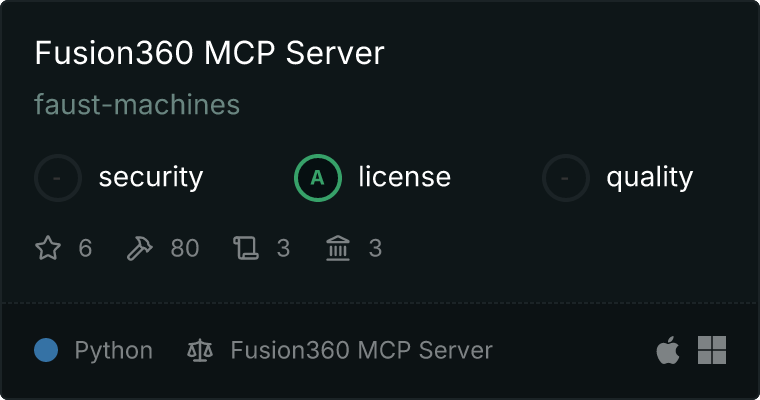Click the bank resources icon
This screenshot has width=760, height=400.
[x=338, y=248]
